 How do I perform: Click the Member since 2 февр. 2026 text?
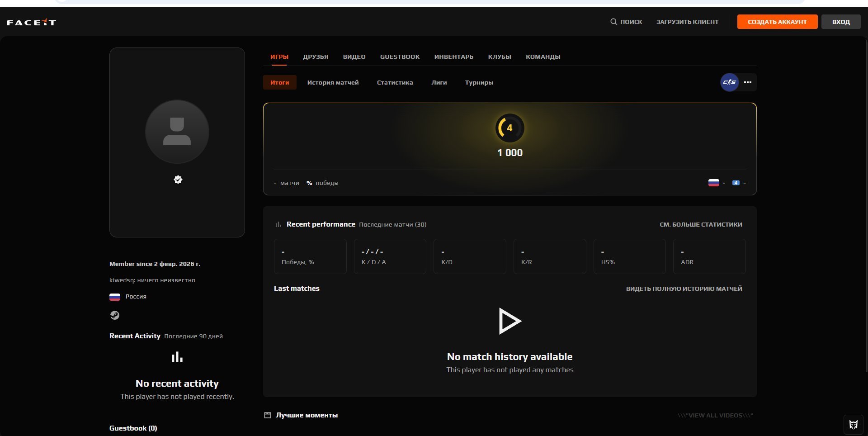(x=155, y=264)
